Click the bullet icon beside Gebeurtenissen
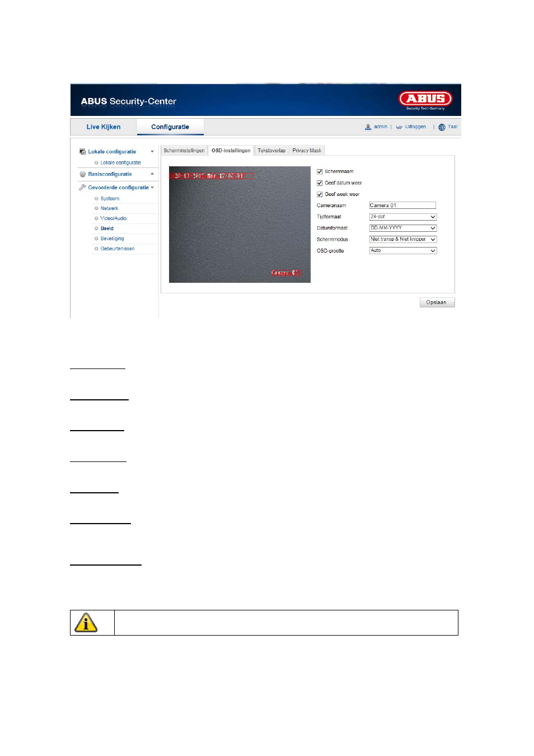Image resolution: width=534 pixels, height=756 pixels. click(96, 249)
